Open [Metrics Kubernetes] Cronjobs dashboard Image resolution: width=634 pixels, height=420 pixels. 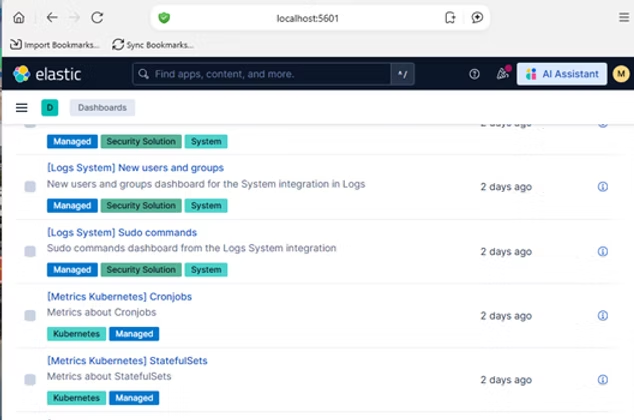click(x=119, y=297)
